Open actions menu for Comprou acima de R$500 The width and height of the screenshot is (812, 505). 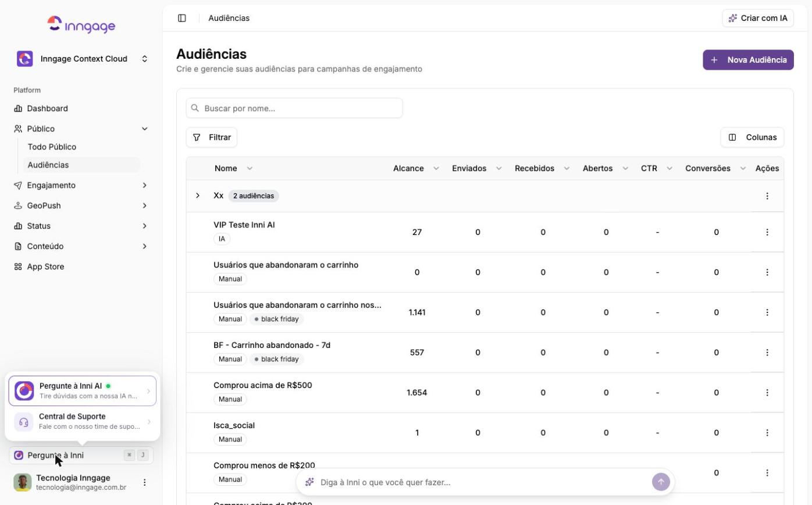tap(767, 393)
